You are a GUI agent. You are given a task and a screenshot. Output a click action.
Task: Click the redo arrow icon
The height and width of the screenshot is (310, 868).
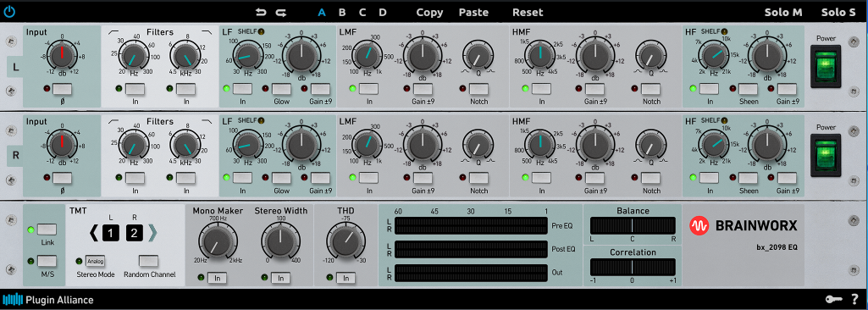pyautogui.click(x=280, y=12)
